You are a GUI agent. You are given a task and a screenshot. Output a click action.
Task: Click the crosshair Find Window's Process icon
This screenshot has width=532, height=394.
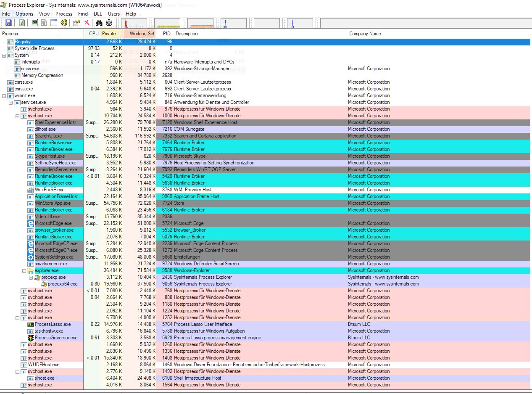point(109,23)
